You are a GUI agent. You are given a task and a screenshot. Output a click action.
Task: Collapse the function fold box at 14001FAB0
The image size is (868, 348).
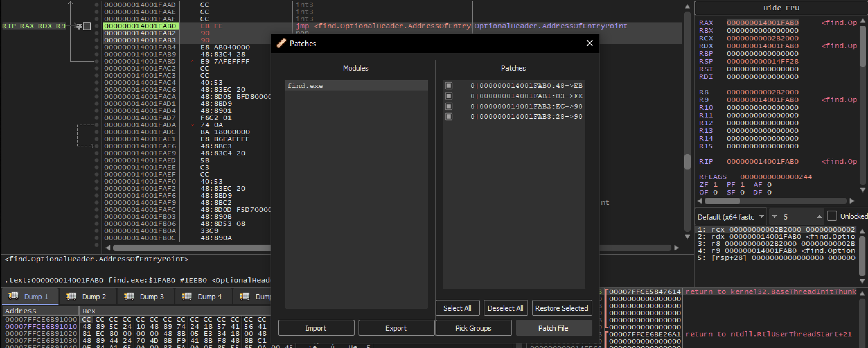click(x=87, y=26)
